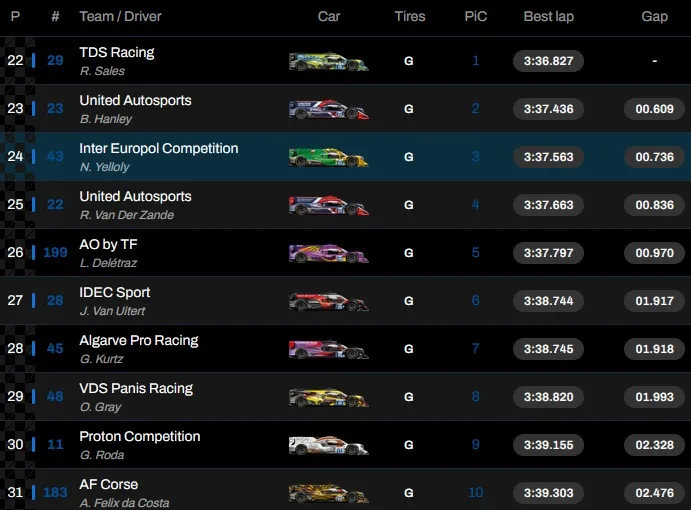Open the TDS Racing team link
Image resolution: width=691 pixels, height=510 pixels.
117,52
